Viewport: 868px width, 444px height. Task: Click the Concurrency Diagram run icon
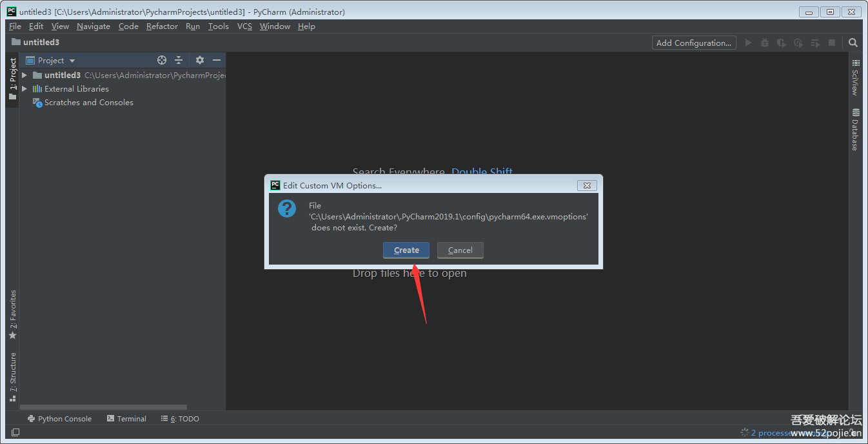point(815,43)
